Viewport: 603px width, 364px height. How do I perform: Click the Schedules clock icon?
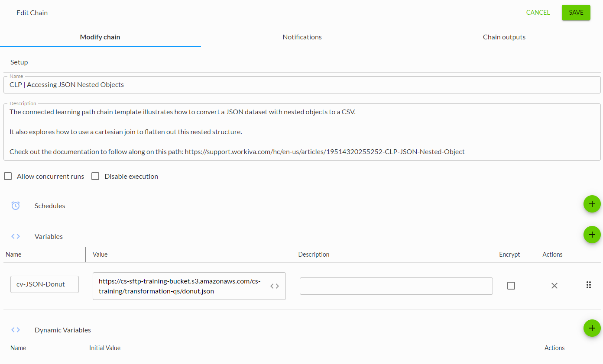tap(16, 206)
